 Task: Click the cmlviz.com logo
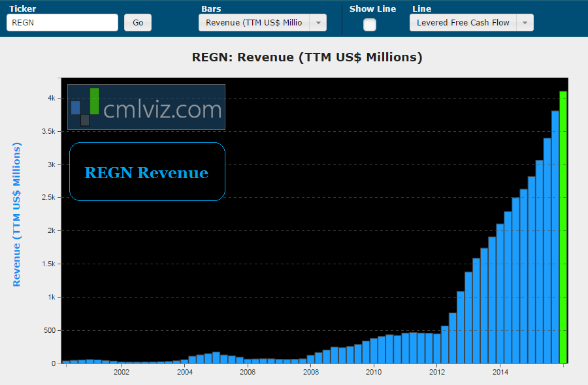146,107
